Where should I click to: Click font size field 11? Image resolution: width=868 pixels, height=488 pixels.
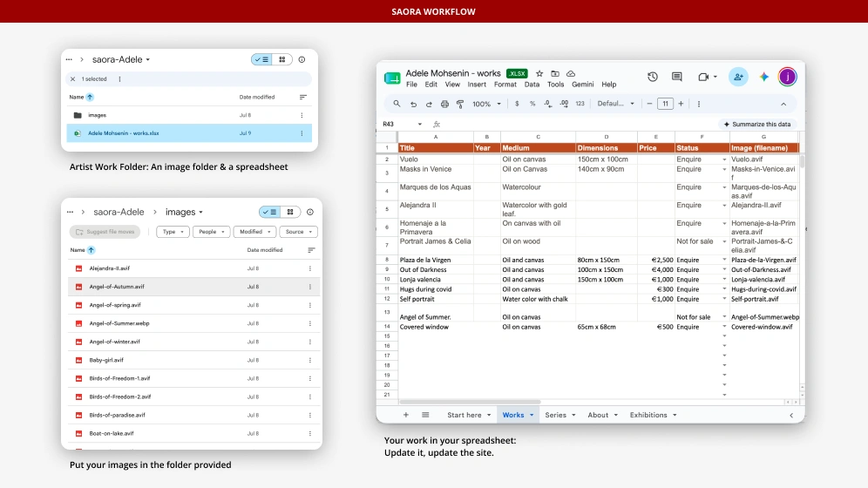[666, 104]
